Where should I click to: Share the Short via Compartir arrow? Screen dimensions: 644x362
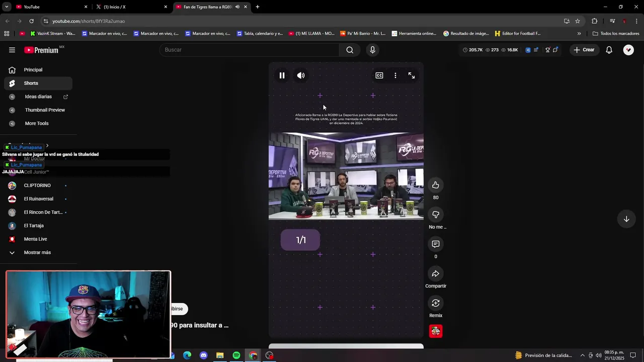436,274
